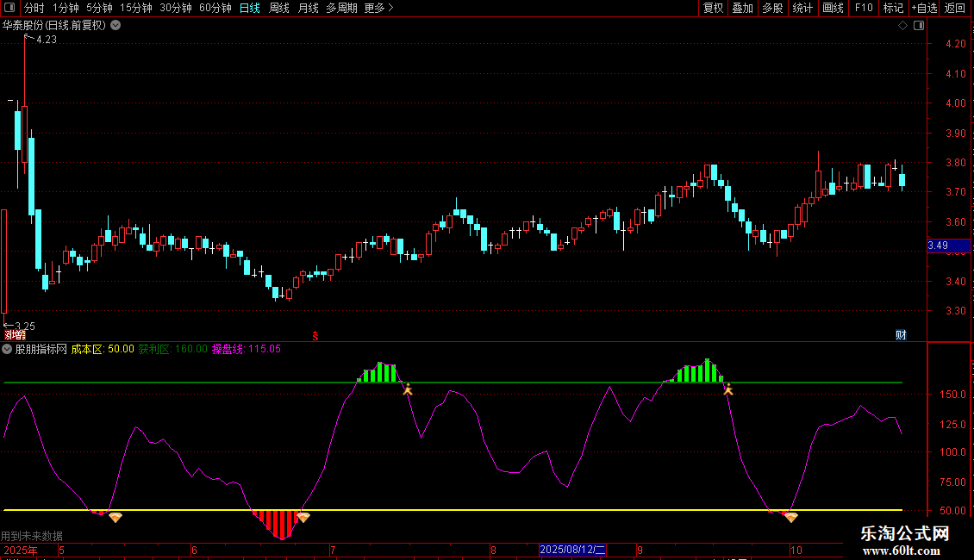Click the 获利区: 160.00 label
974x560 pixels.
172,350
